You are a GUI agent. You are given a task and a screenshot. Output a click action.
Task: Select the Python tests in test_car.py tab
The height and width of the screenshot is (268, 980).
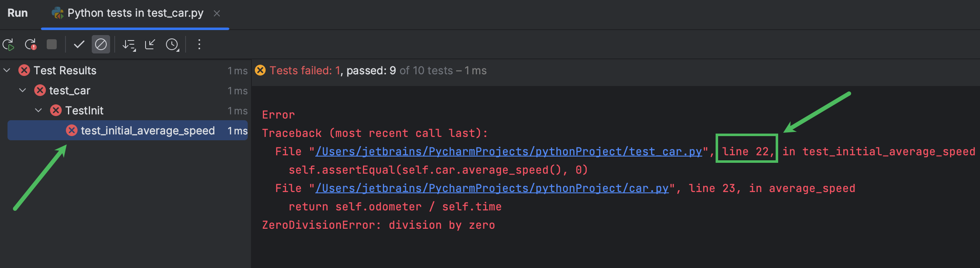(135, 13)
